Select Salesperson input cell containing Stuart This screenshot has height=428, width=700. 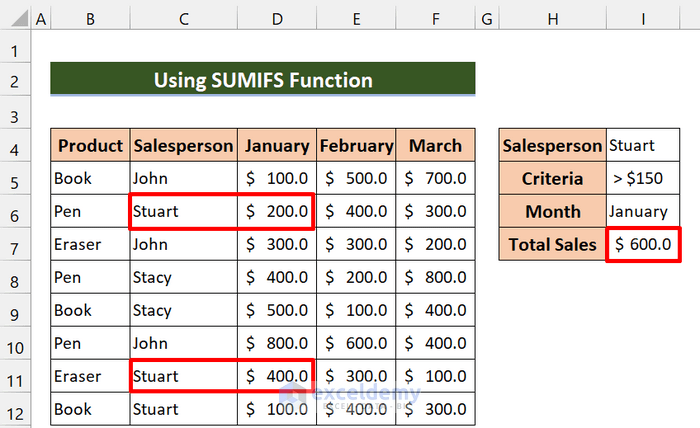point(643,145)
